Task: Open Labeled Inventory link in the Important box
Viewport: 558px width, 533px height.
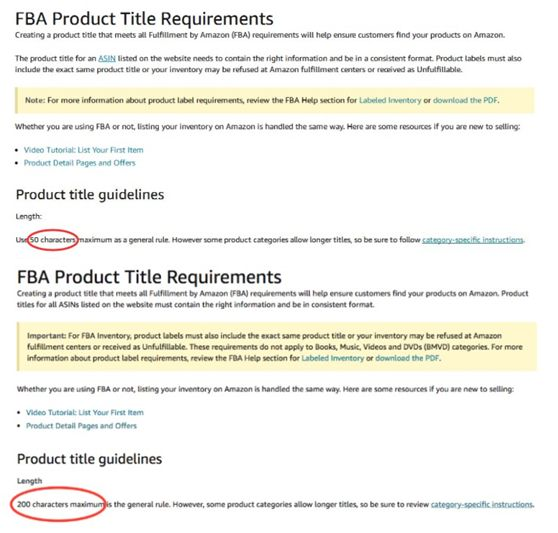Action: pyautogui.click(x=333, y=358)
